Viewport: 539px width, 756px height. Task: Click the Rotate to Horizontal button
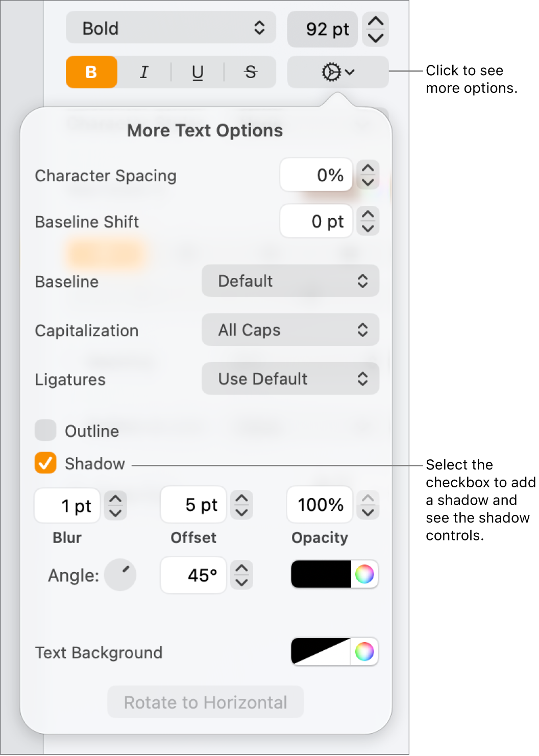[x=205, y=702]
